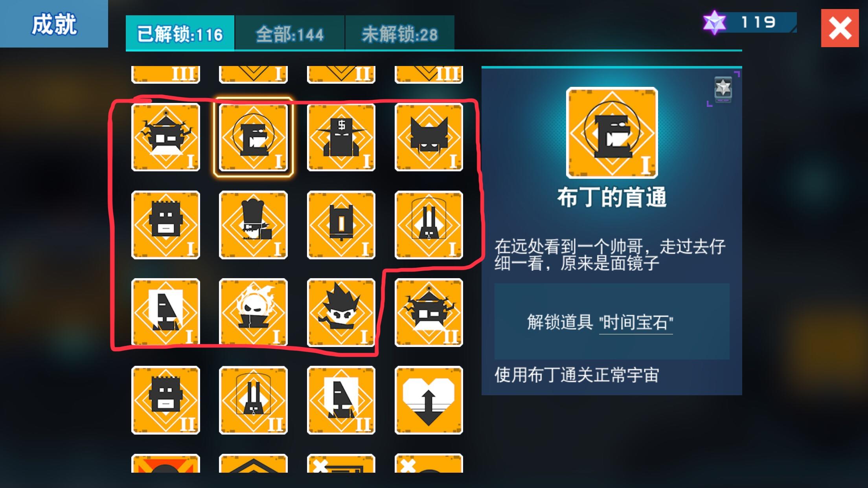Viewport: 868px width, 488px height.
Task: Select the spiky-hair character tier I badge
Action: (x=341, y=312)
